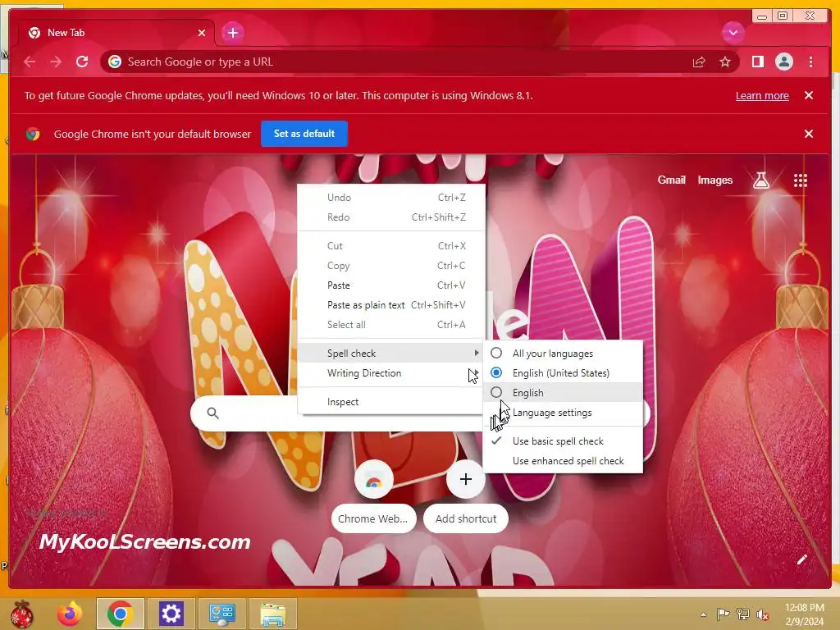Select the English (United States) radio option
Screen dimensions: 840x630
(x=563, y=373)
